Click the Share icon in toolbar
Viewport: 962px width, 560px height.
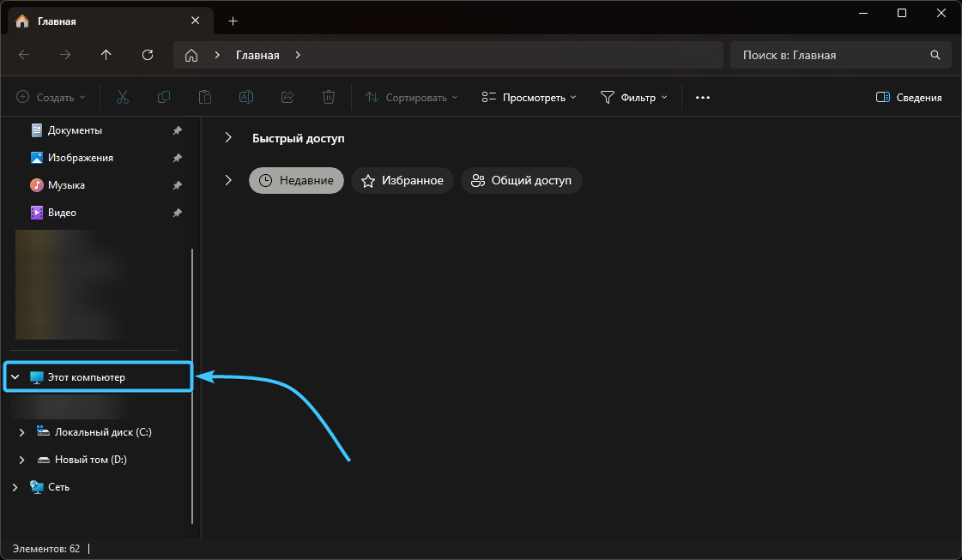(x=287, y=98)
